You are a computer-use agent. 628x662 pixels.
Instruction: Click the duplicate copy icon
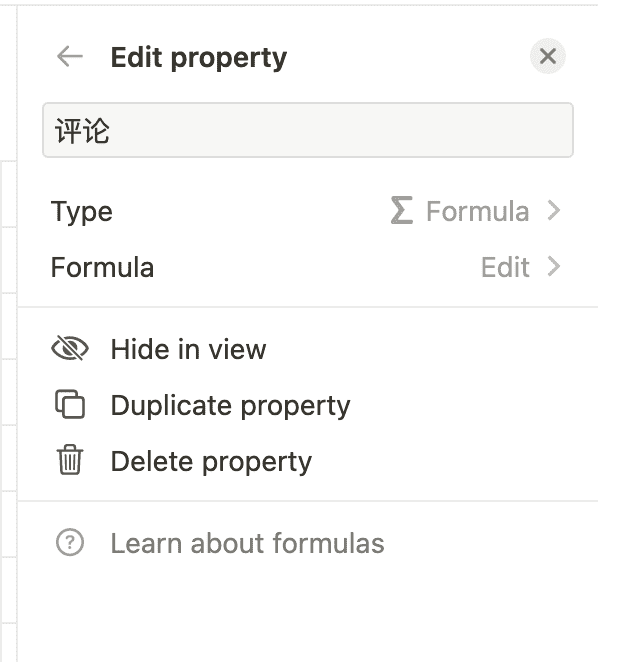(x=69, y=405)
